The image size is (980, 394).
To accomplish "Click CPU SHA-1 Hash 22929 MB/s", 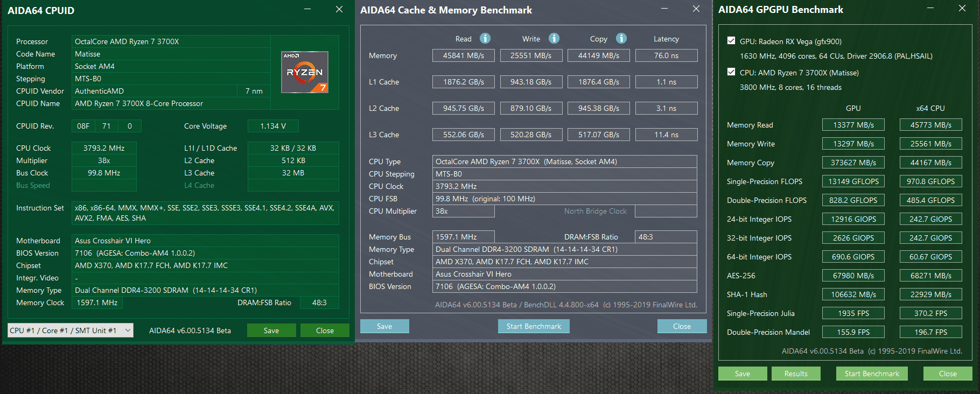I will [931, 294].
